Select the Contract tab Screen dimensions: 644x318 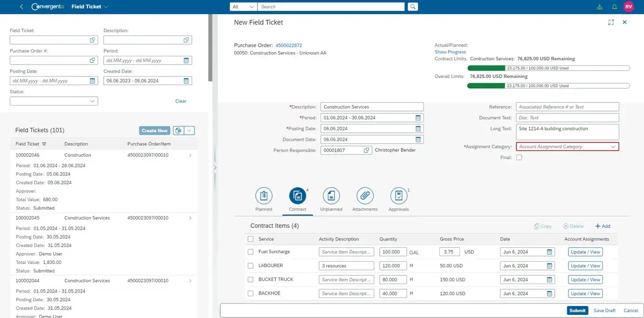[x=297, y=200]
